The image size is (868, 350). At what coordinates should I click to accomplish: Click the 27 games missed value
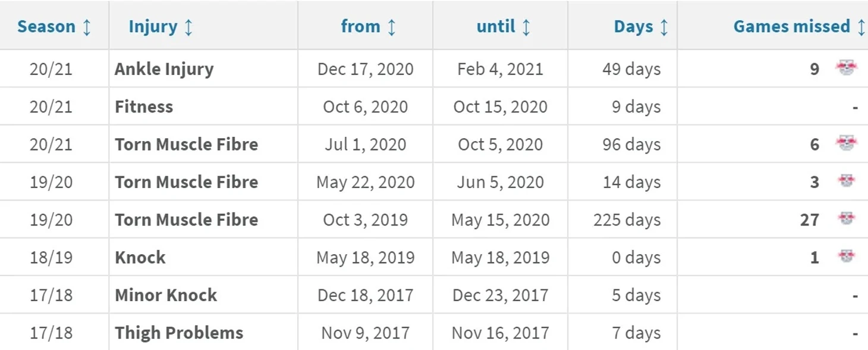coord(810,220)
